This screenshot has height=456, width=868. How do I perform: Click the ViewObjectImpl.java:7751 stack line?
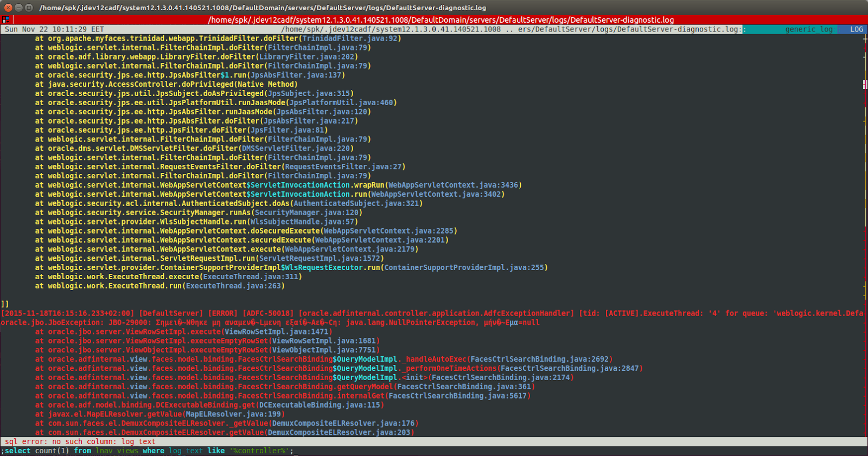(x=207, y=350)
